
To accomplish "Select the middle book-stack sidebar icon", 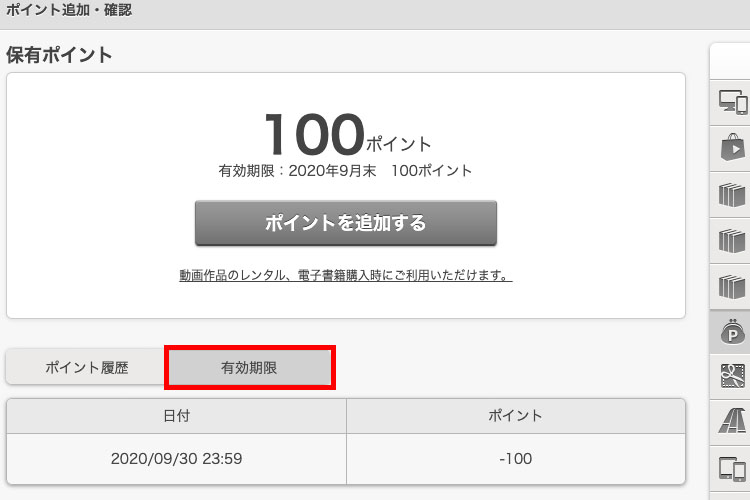I will 733,240.
